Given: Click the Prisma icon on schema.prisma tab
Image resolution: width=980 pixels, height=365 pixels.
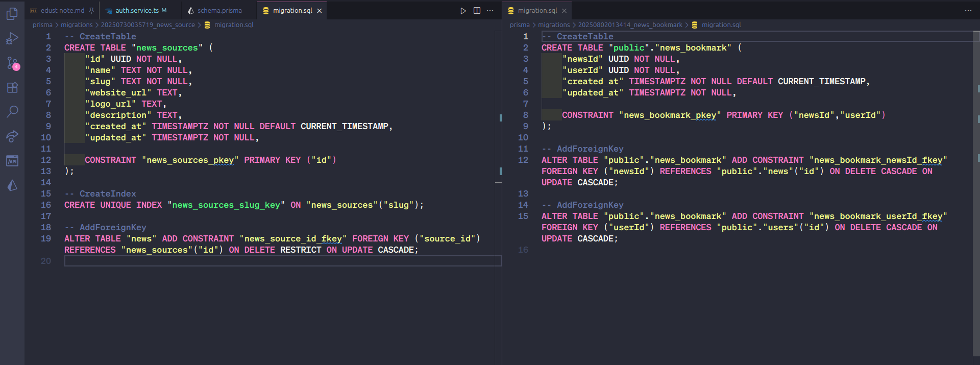Looking at the screenshot, I should click(191, 11).
